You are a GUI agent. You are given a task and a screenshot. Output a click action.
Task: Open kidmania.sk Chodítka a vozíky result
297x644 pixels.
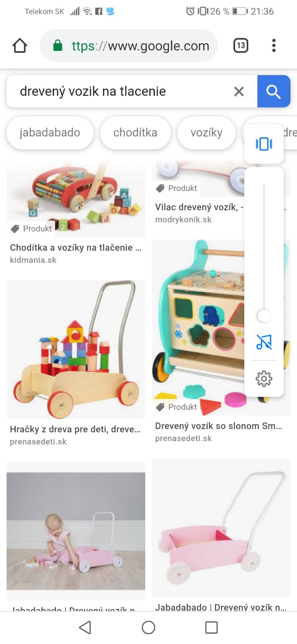point(76,248)
